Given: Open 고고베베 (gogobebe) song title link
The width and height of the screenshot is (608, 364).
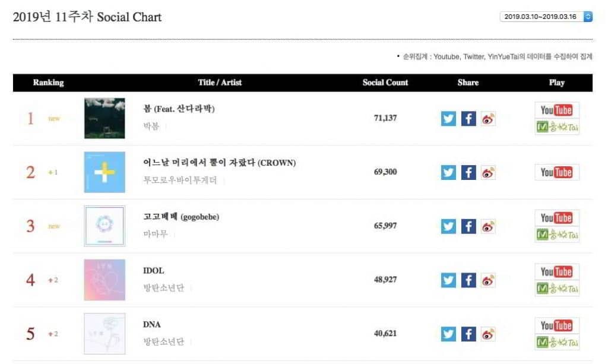Looking at the screenshot, I should pyautogui.click(x=181, y=217).
